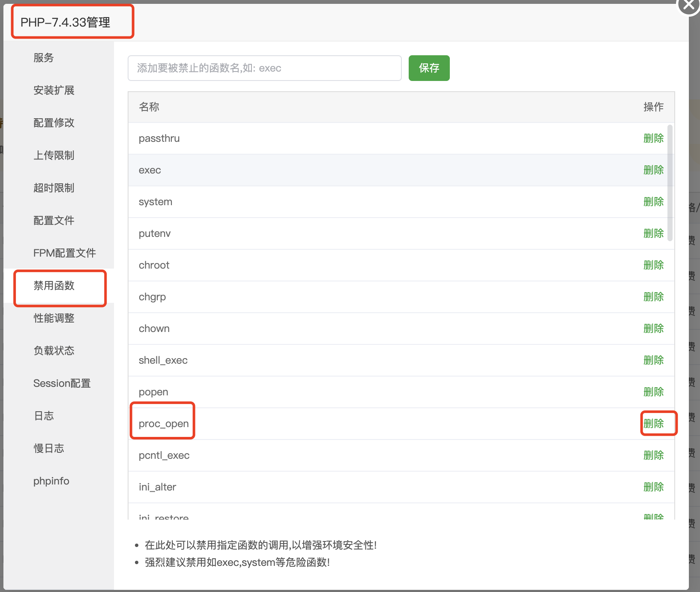Switch to 安装扩展 extensions tab
Screen dimensions: 700x592
point(54,90)
